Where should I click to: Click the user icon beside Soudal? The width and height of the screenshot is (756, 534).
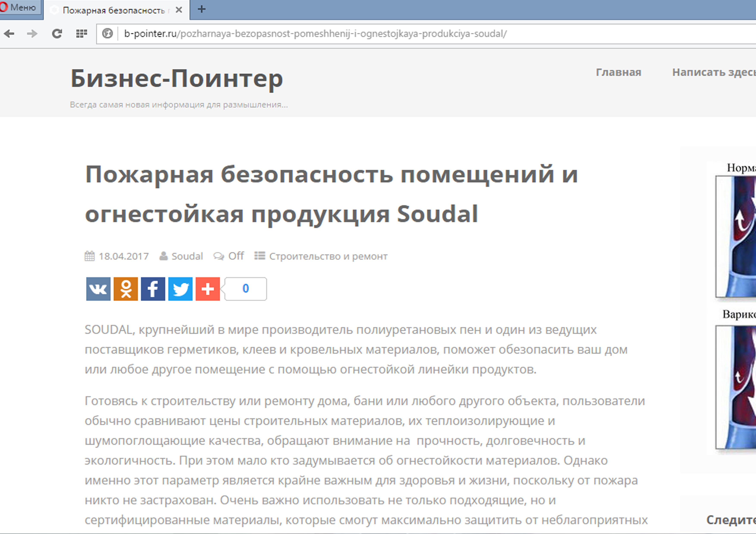click(x=163, y=256)
